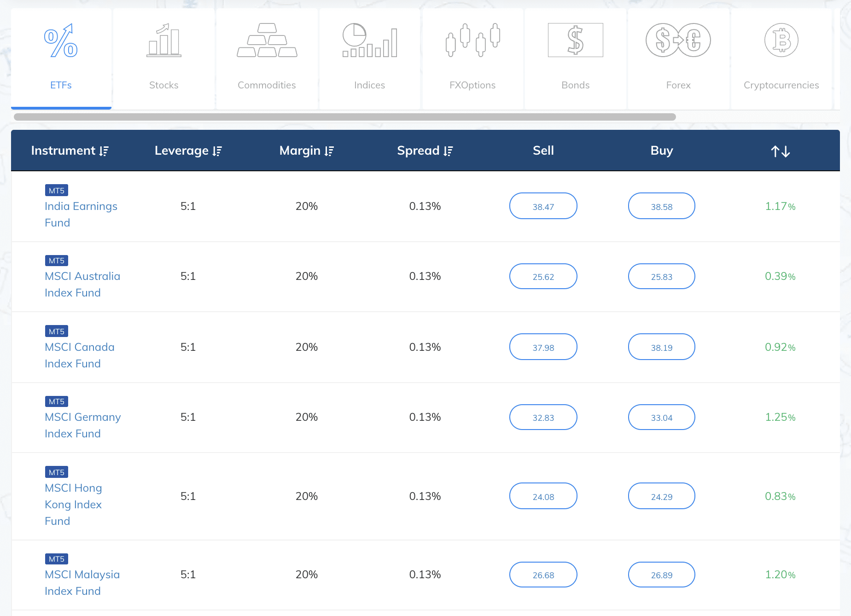Open India Earnings Fund instrument link
The height and width of the screenshot is (616, 851).
click(81, 215)
